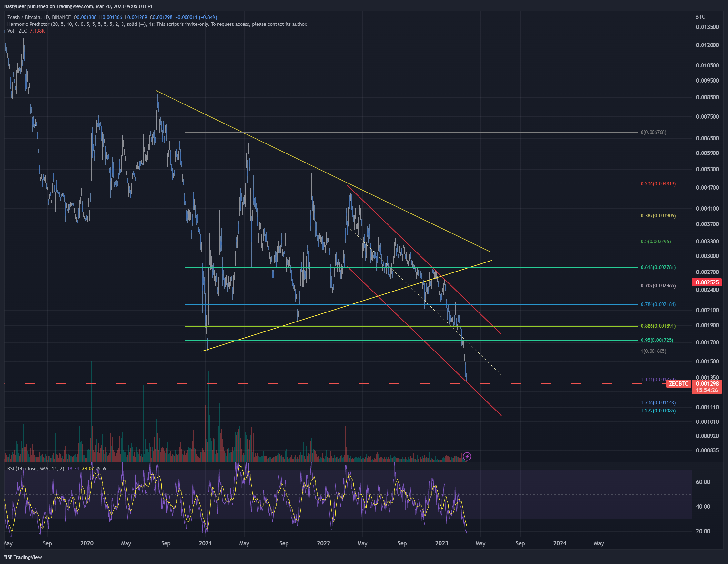Click the 2021 label on time axis

205,543
